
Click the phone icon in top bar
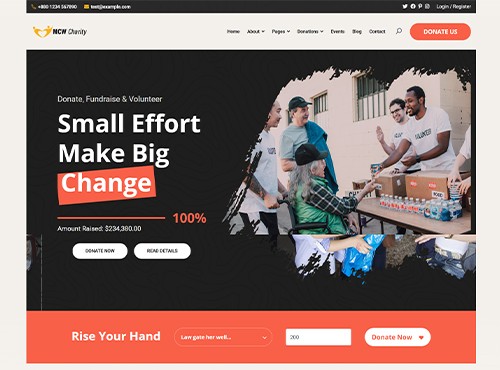click(33, 7)
